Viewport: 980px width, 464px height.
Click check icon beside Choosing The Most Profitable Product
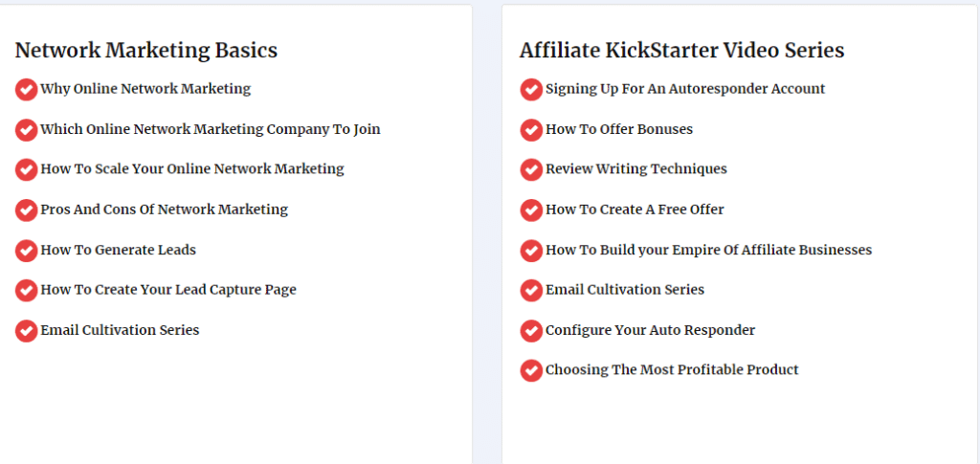pos(531,370)
